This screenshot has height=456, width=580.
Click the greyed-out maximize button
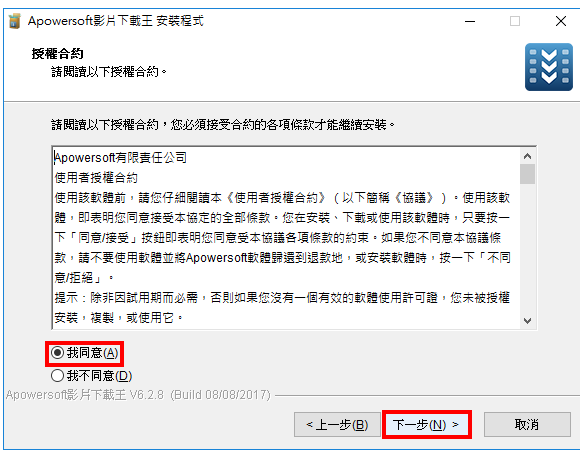(515, 21)
